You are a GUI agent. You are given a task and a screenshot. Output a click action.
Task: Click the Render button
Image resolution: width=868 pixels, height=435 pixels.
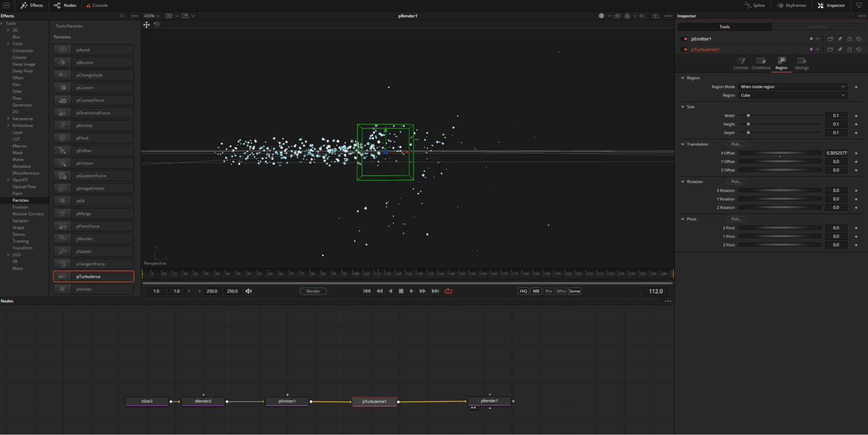(x=313, y=291)
